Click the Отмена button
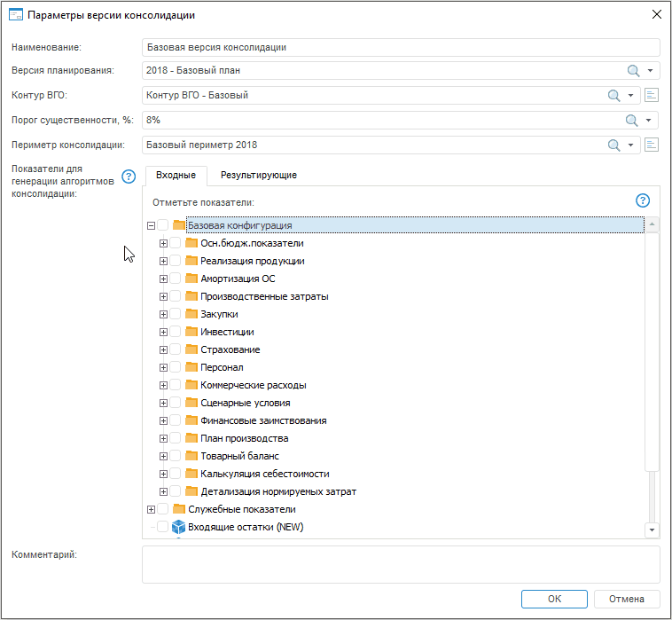This screenshot has height=620, width=672. (x=627, y=599)
